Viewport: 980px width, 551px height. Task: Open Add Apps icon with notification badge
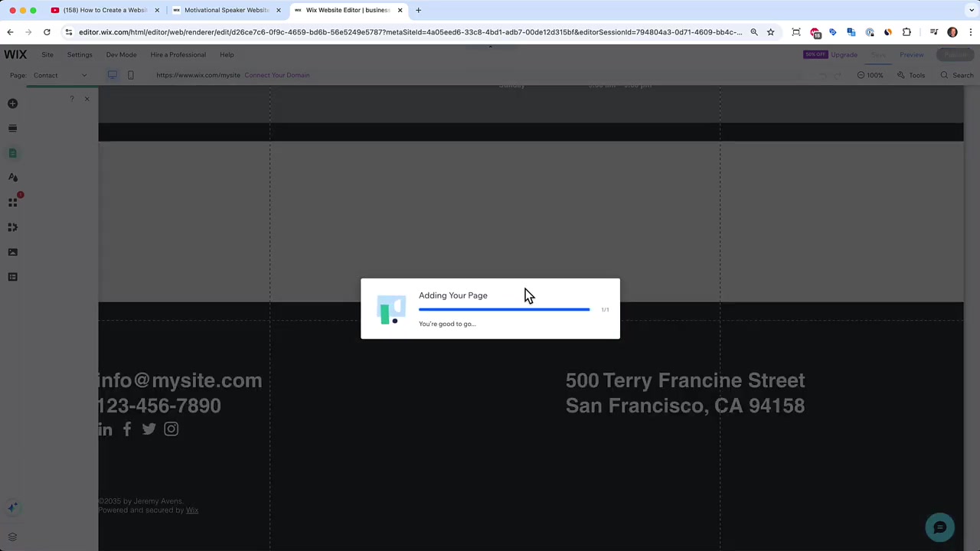click(13, 202)
